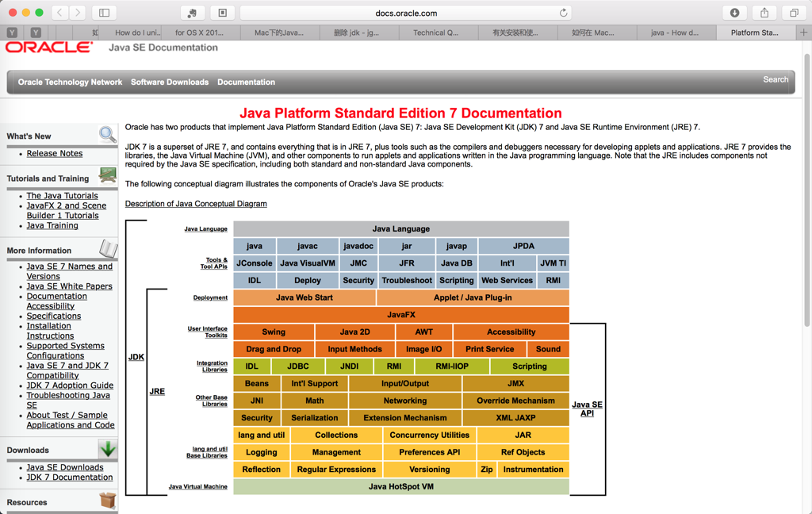Click the javac tool cell
The width and height of the screenshot is (812, 514).
(x=308, y=246)
